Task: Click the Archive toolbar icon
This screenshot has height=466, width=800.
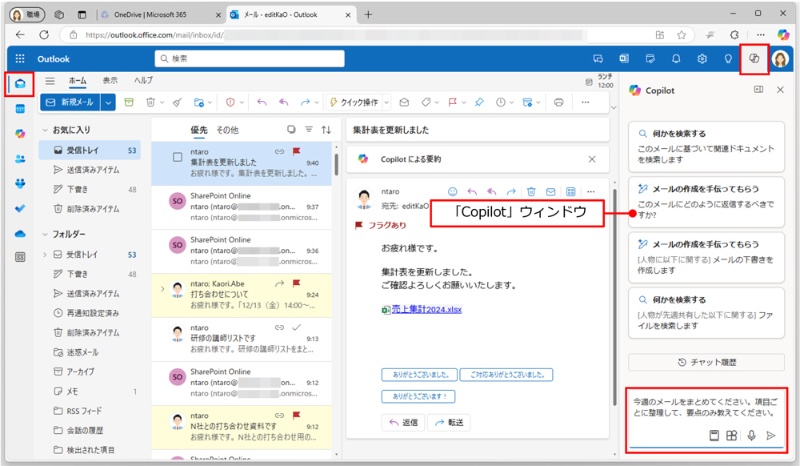Action: (129, 103)
